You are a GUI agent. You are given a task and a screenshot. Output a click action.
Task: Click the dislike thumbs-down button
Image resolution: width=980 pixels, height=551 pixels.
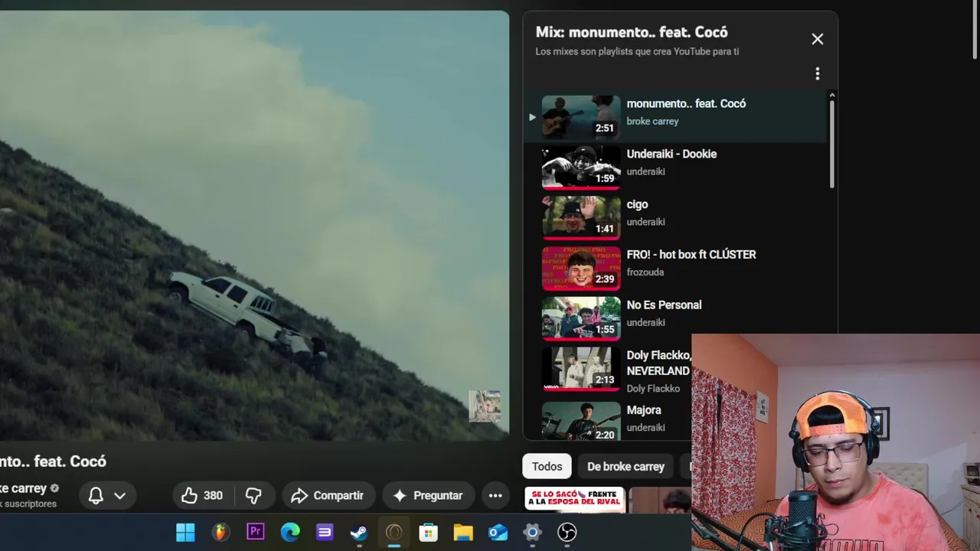pyautogui.click(x=253, y=495)
